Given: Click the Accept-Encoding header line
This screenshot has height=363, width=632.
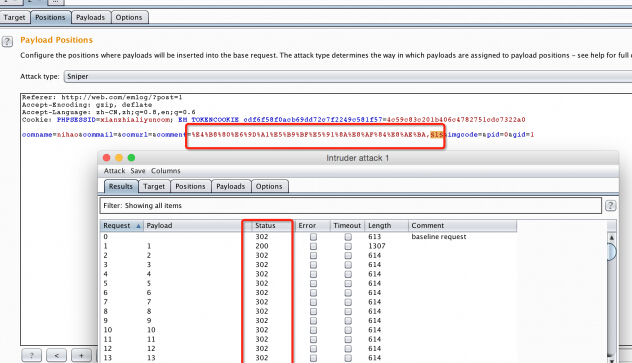Looking at the screenshot, I should point(87,105).
